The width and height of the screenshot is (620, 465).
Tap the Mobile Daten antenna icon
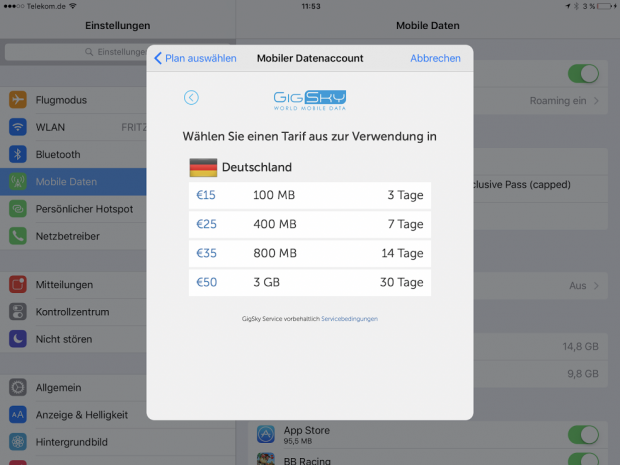(x=18, y=181)
